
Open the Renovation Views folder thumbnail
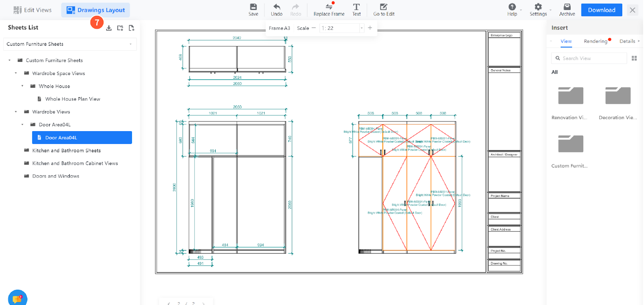click(x=570, y=96)
